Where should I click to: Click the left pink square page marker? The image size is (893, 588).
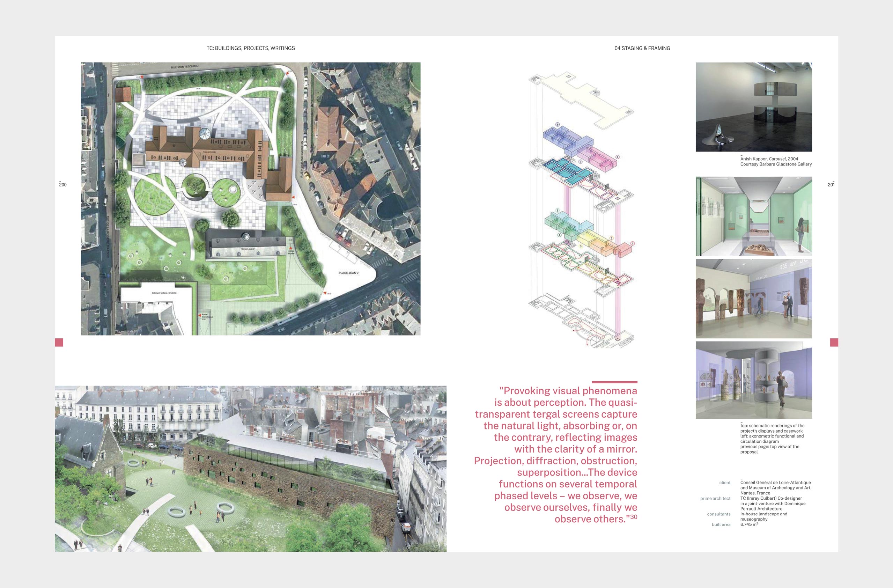(x=59, y=342)
